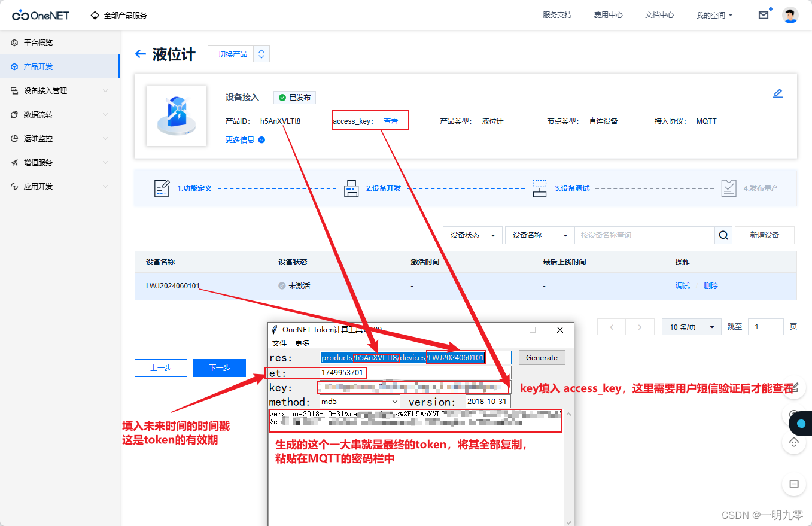Go back with the left arrow beside 液位计
The image size is (812, 526).
[x=141, y=54]
